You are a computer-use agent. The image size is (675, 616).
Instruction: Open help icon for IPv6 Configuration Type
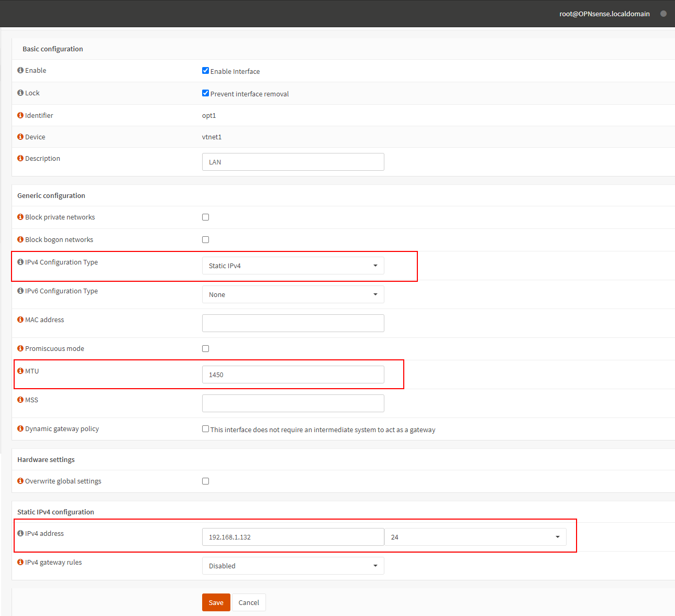point(20,291)
